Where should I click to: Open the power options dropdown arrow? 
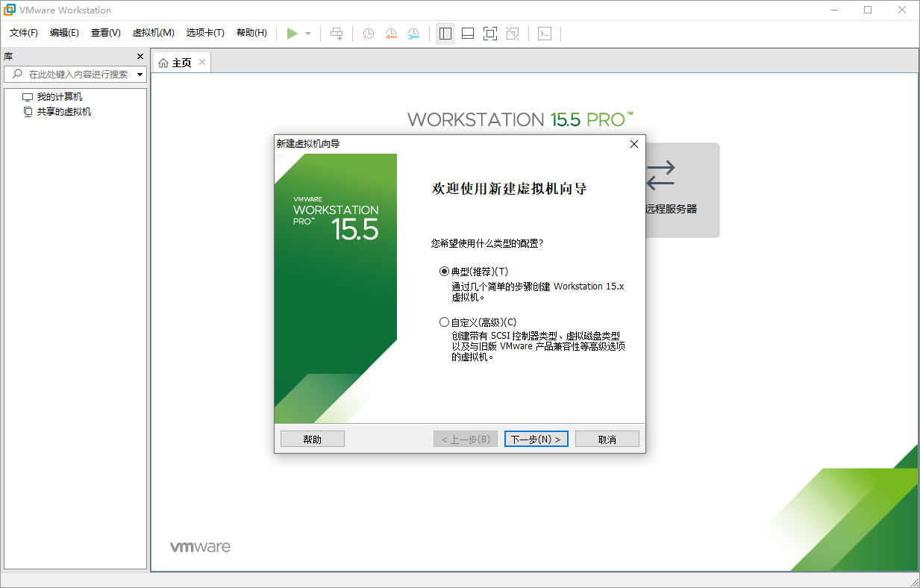[x=307, y=33]
